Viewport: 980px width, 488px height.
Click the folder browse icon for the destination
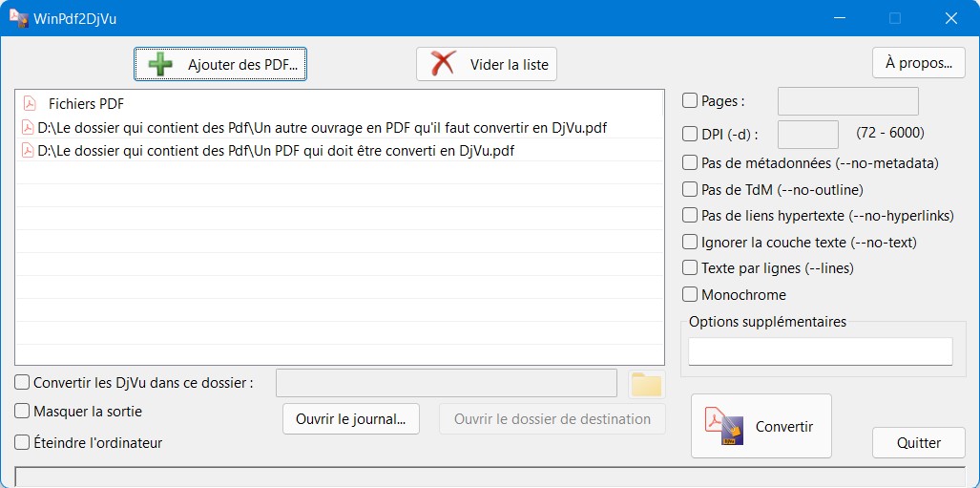point(646,384)
